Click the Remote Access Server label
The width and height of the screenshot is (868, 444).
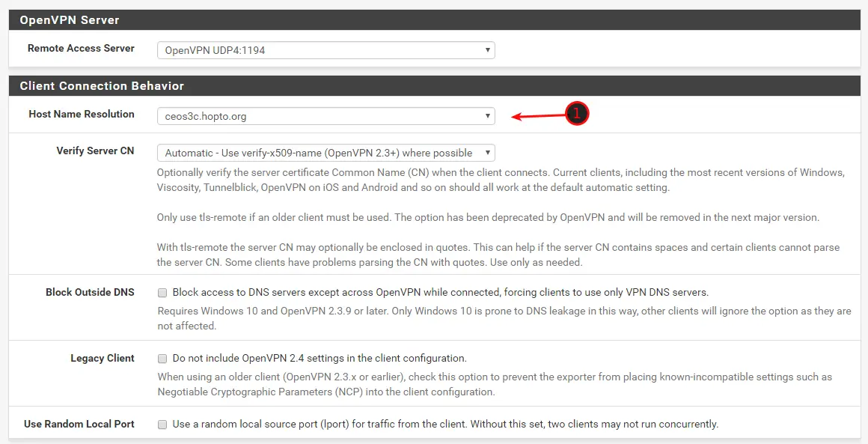click(81, 48)
